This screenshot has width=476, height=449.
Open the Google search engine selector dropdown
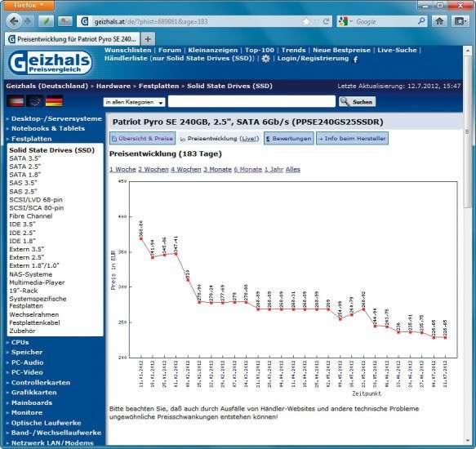coord(345,21)
